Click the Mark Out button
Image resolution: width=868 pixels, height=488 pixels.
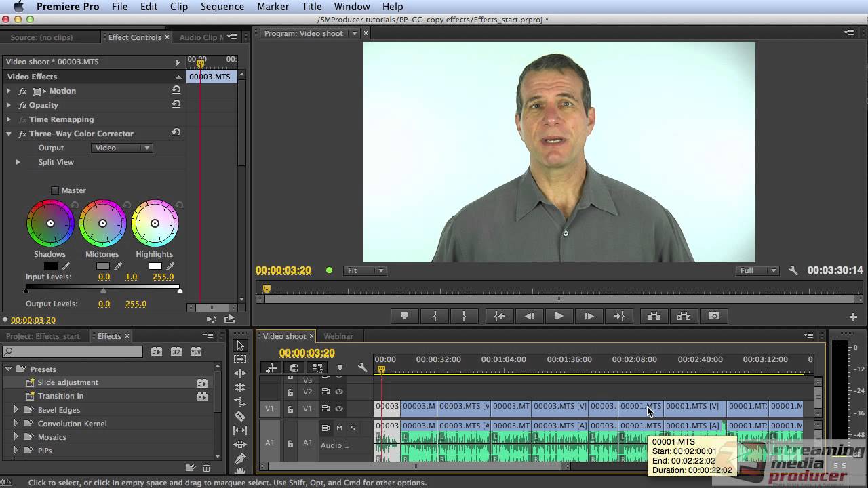coord(465,316)
